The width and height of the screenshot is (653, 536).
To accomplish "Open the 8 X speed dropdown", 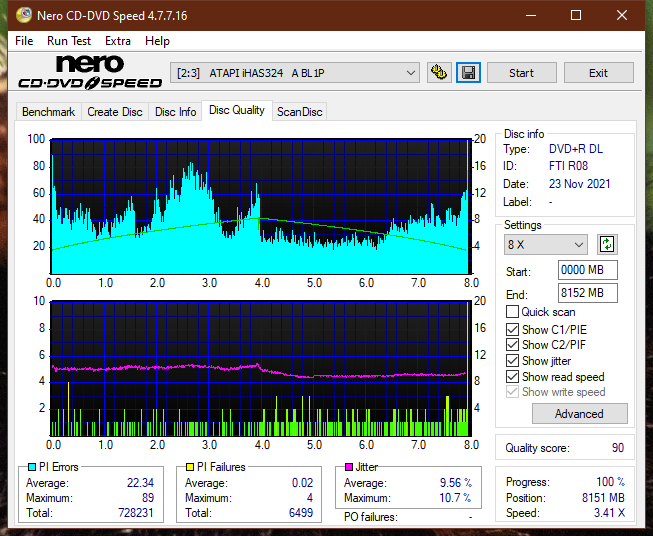I will [546, 244].
